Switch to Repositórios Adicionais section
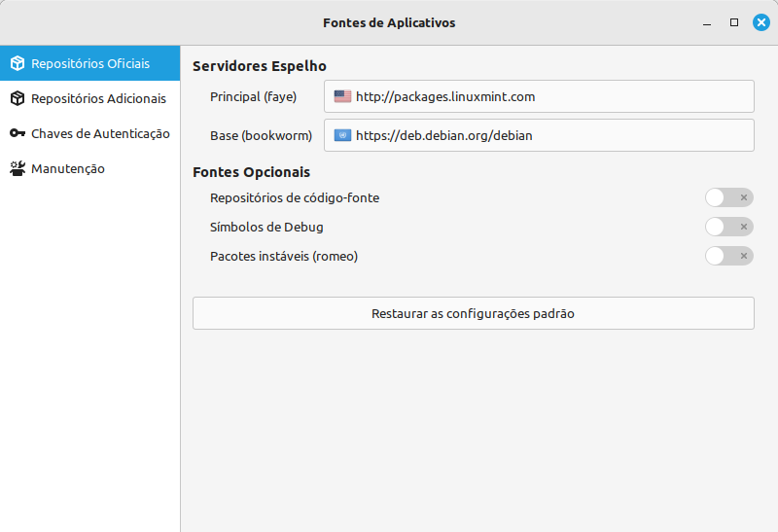The image size is (778, 532). point(98,98)
